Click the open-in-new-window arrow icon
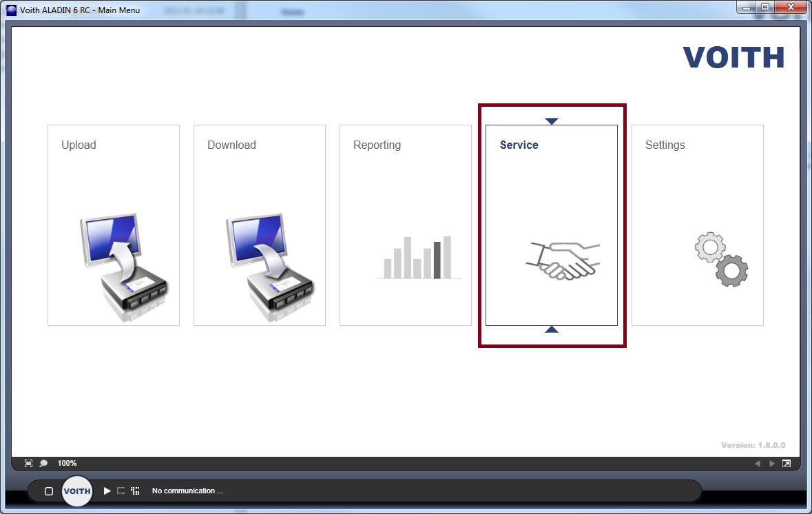The height and width of the screenshot is (514, 812). click(787, 463)
